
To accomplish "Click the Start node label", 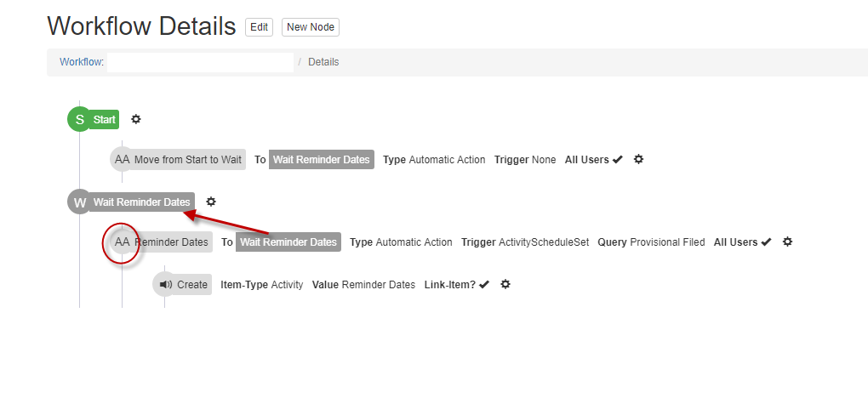I will click(104, 120).
